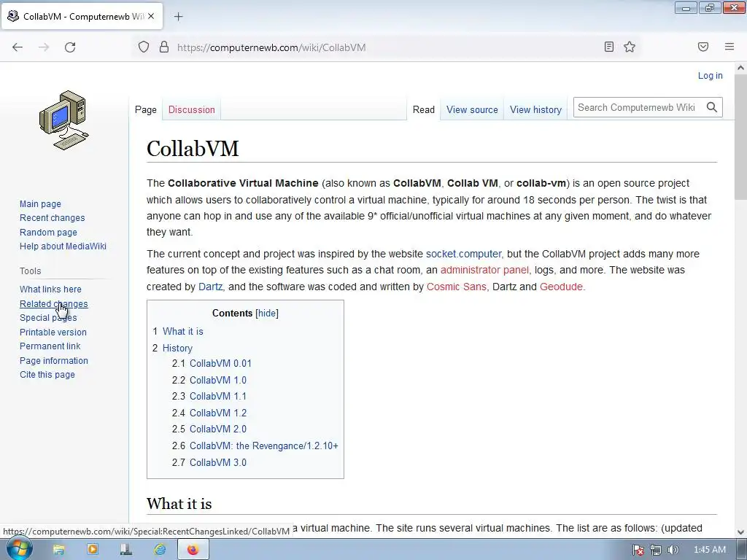Follow the socket.computer link

(x=463, y=254)
